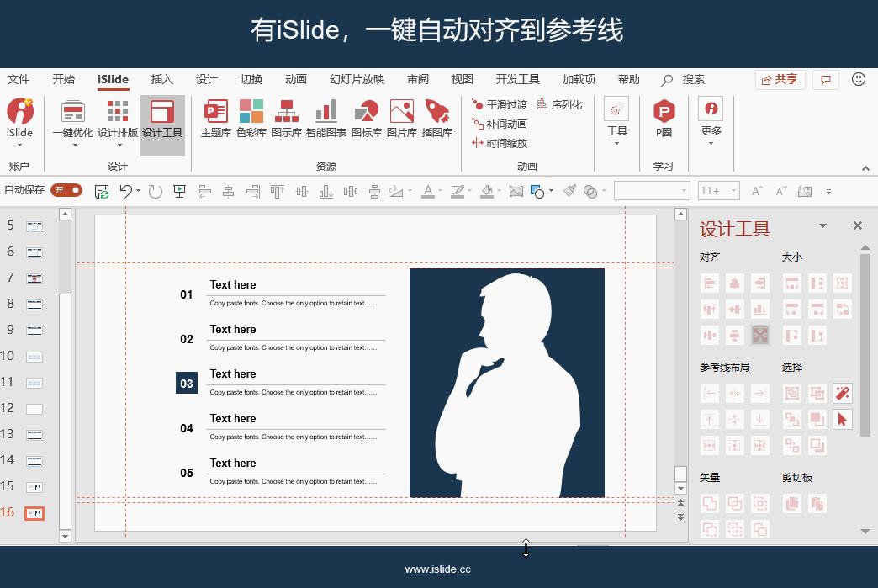Close the 设计工具 panel
This screenshot has width=878, height=588.
[x=857, y=225]
